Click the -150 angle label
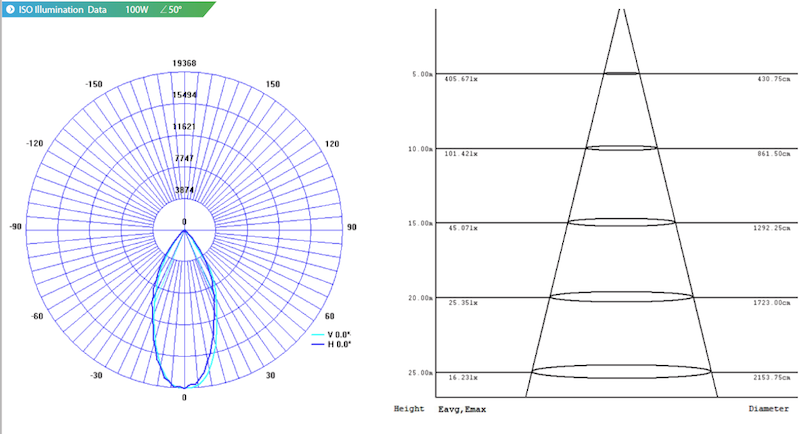This screenshot has width=800, height=434. coord(93,84)
